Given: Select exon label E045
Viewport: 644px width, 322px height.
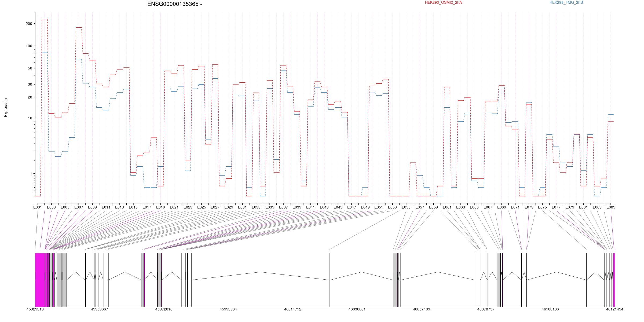Looking at the screenshot, I should (x=338, y=207).
